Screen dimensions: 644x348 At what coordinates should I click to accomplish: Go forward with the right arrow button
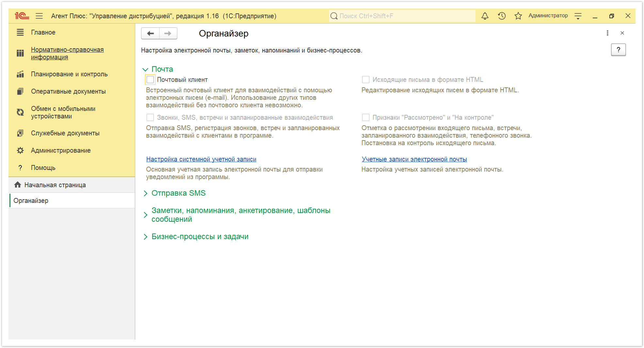point(168,33)
